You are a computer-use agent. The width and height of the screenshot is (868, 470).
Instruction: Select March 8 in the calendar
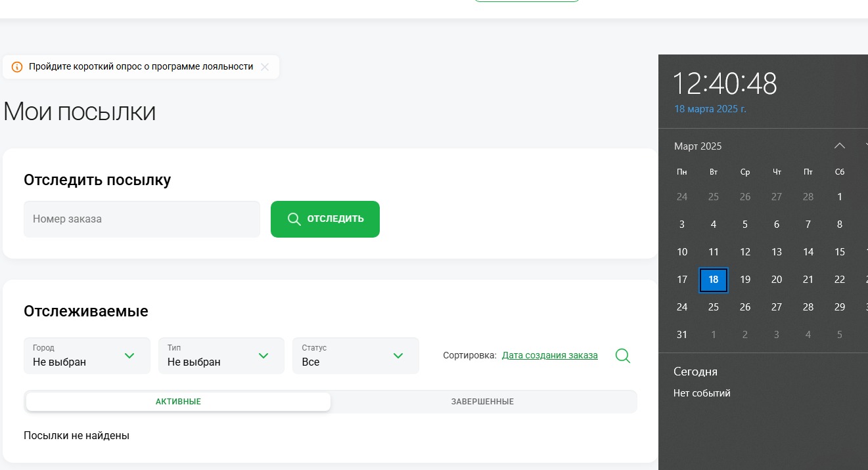[840, 224]
